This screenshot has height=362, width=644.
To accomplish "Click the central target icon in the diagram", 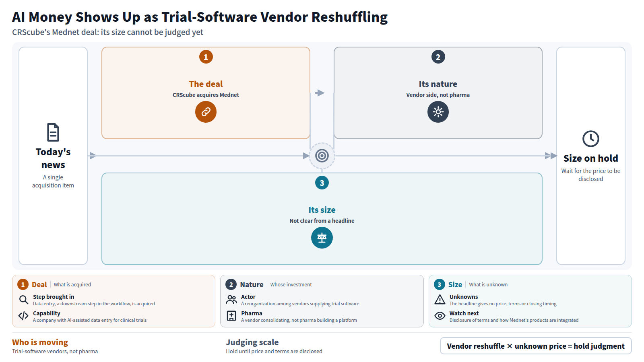I will (322, 156).
